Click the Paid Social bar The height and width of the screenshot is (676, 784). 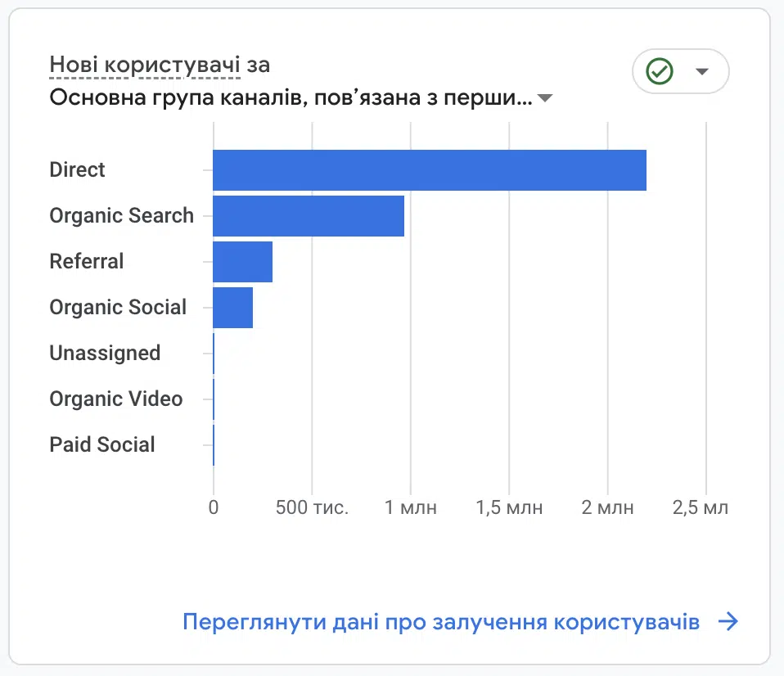tap(214, 445)
